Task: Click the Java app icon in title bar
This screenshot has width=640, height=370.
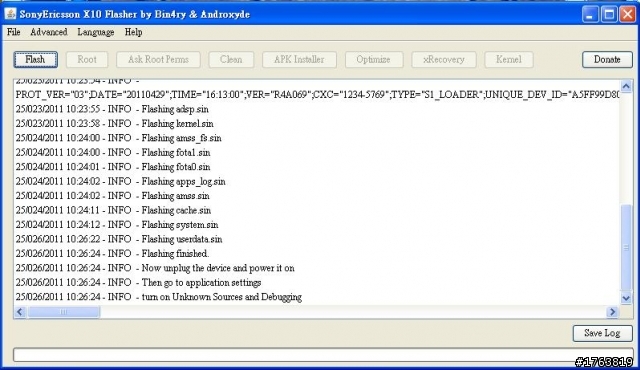Action: (x=10, y=14)
